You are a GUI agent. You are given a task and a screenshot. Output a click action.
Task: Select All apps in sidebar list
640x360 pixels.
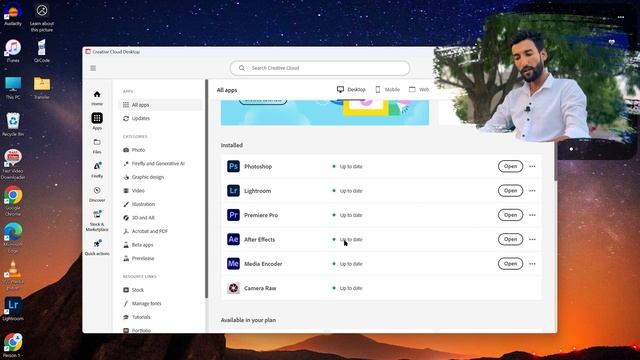click(160, 105)
